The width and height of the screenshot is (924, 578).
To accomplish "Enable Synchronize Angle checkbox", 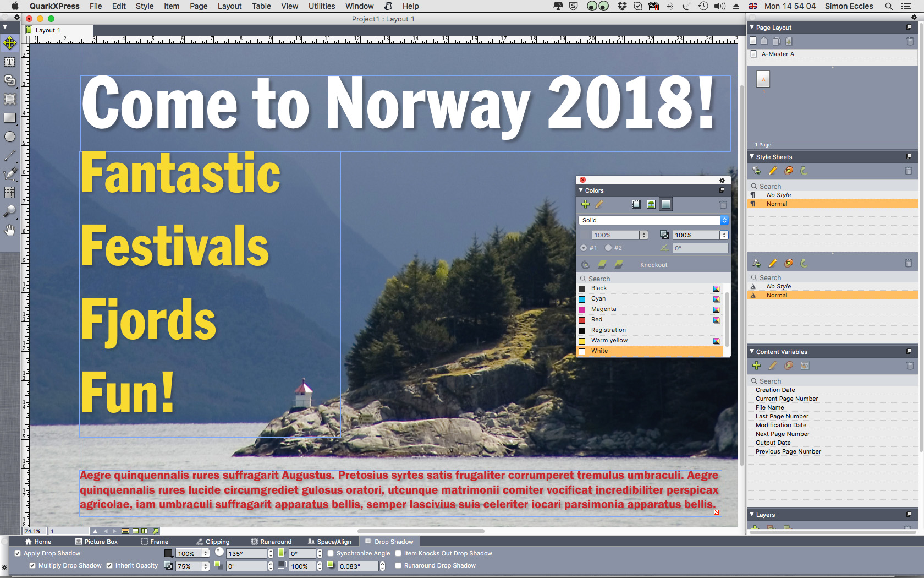I will tap(331, 554).
